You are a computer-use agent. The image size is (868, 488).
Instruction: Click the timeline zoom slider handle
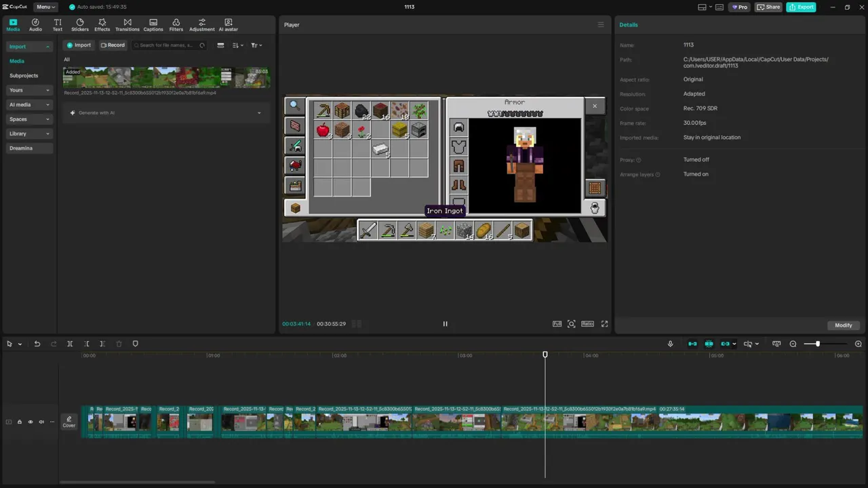818,344
